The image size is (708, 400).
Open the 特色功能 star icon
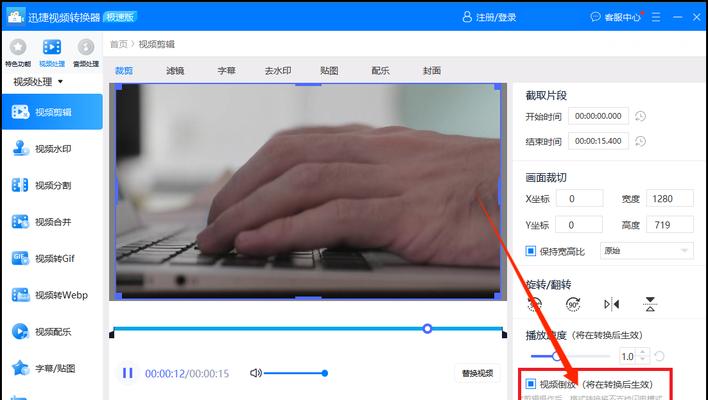coord(18,47)
